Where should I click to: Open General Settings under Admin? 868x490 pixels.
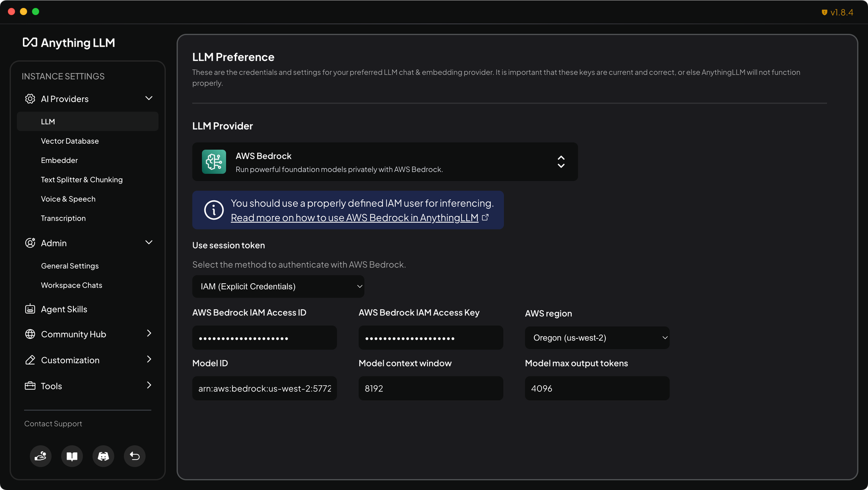(x=70, y=266)
